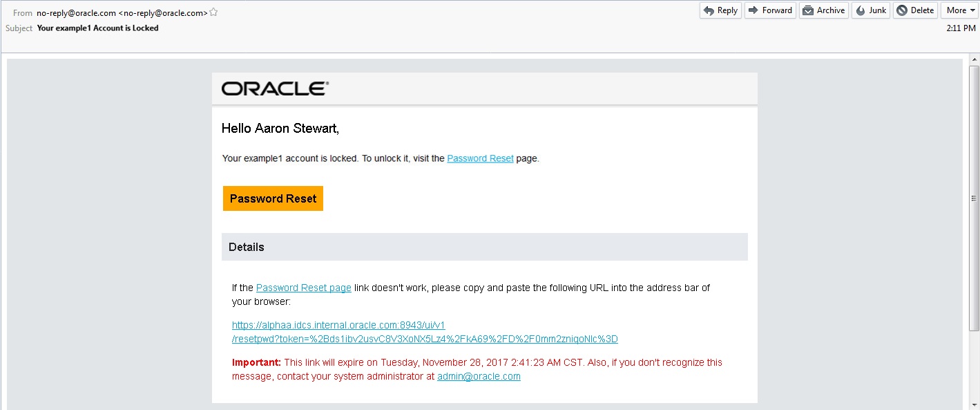
Task: Click the Oracle logo in header
Action: tap(275, 88)
